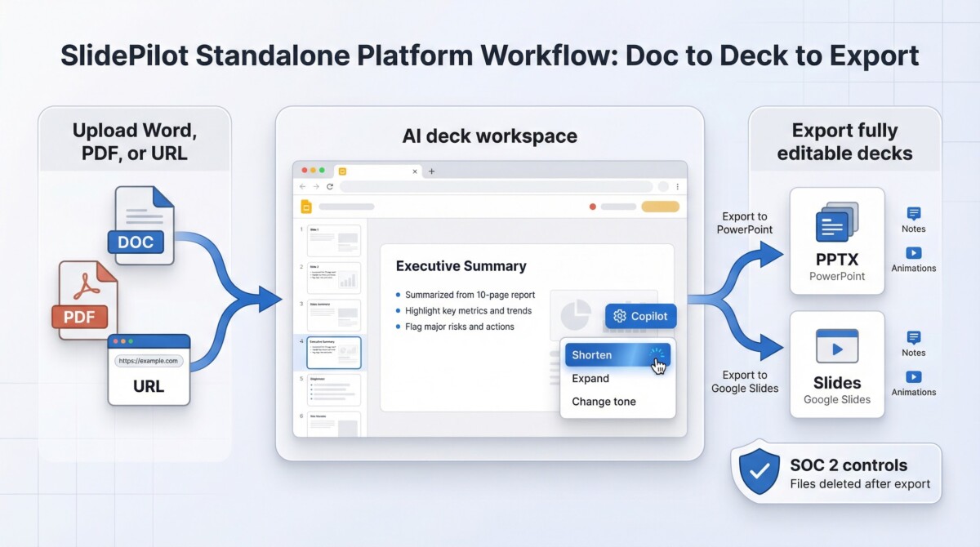980x547 pixels.
Task: Open a new browser tab with plus
Action: (x=432, y=171)
